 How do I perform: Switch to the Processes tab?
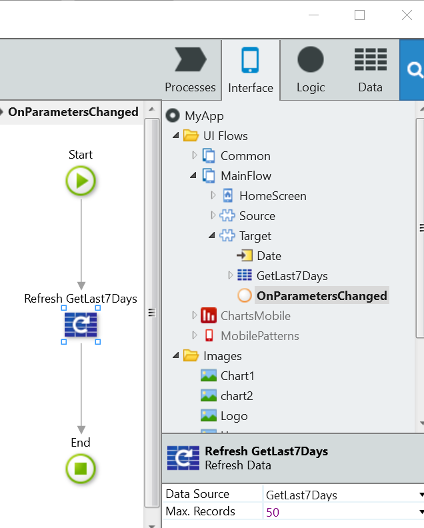click(x=190, y=70)
